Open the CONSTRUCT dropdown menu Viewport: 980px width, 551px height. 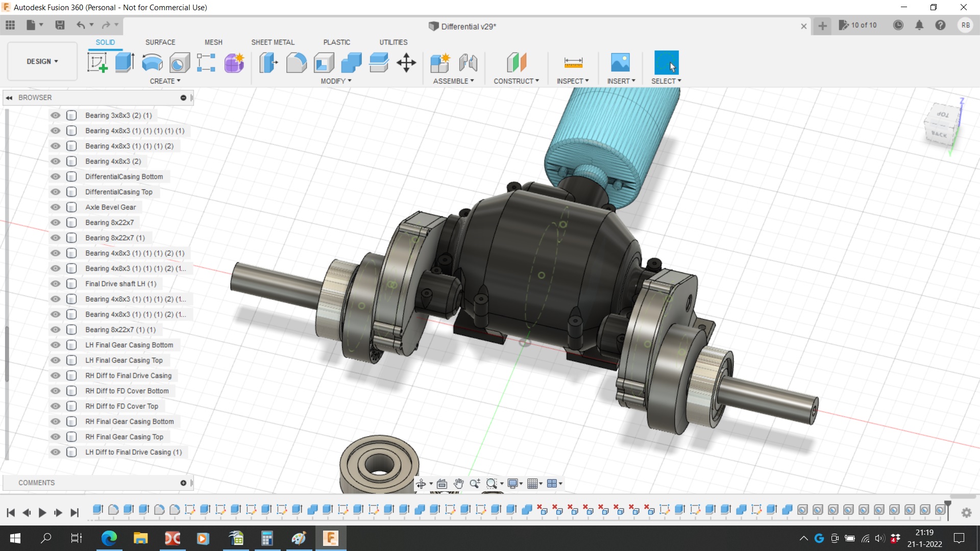coord(516,81)
